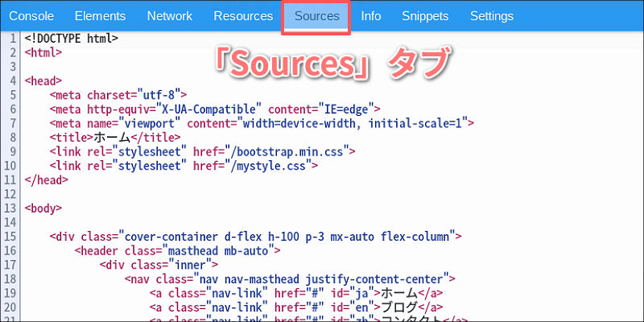Select the meta charset="utf-8" line
Viewport: 644px width, 322px height.
pos(118,95)
